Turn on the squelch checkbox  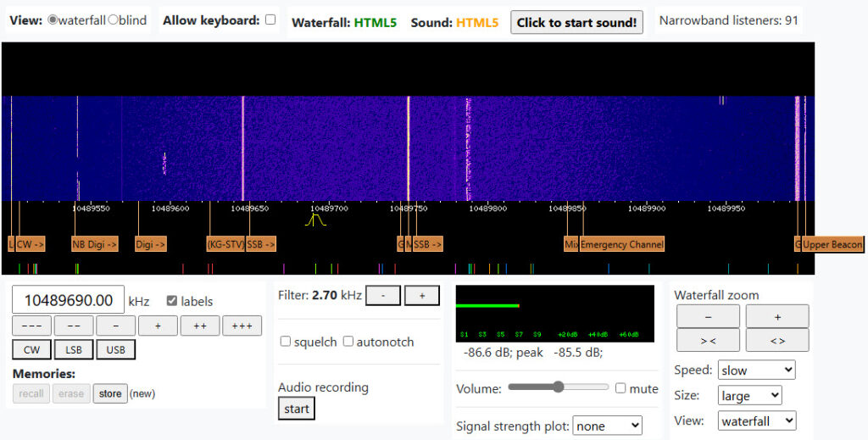286,342
